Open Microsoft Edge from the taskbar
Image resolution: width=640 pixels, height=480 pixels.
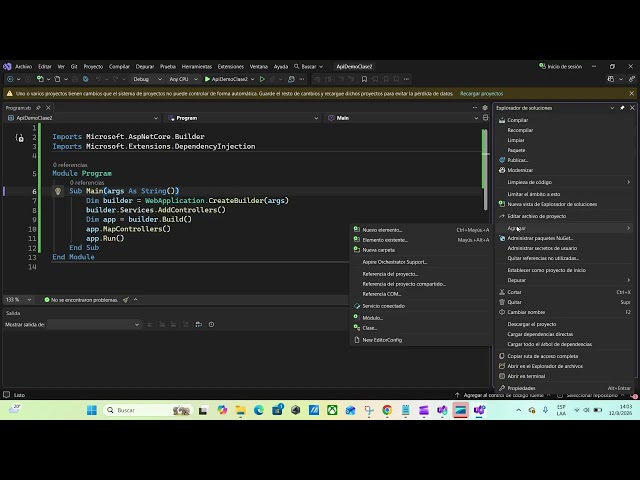tap(259, 410)
